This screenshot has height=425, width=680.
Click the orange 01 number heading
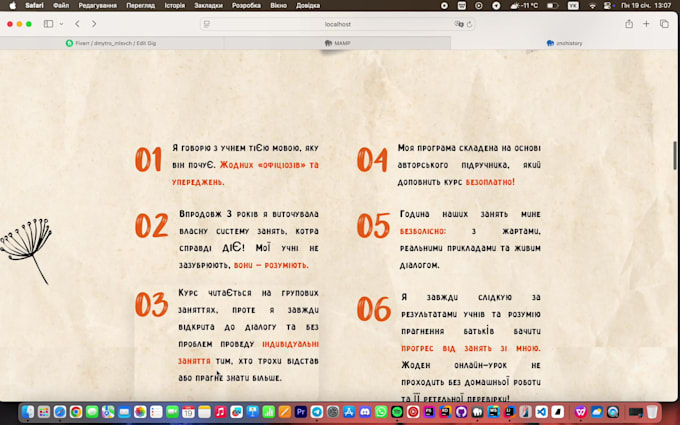pyautogui.click(x=148, y=159)
